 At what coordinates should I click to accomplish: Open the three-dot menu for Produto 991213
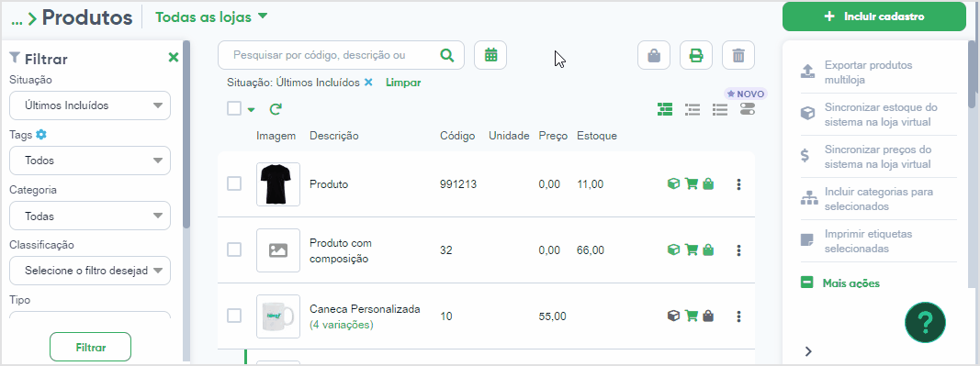click(738, 184)
